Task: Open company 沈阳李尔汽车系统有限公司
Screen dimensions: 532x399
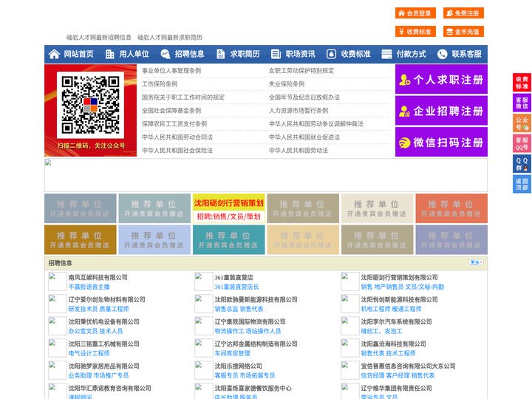Action: (x=396, y=321)
